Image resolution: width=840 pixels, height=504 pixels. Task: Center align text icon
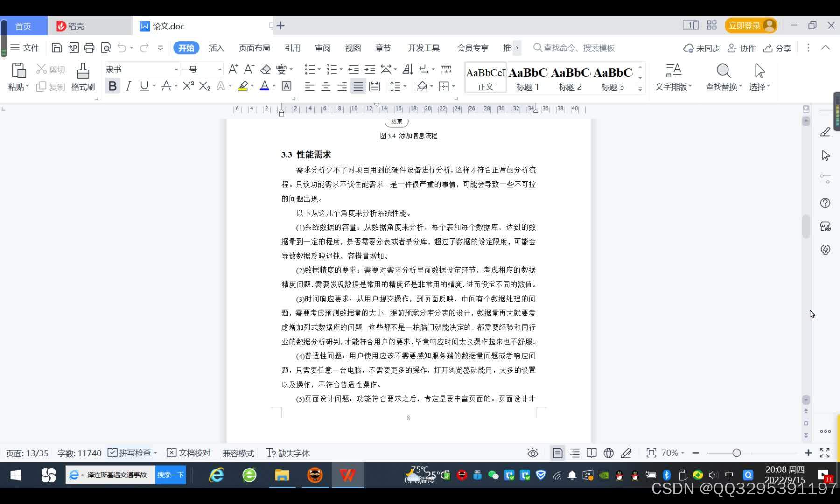(326, 86)
